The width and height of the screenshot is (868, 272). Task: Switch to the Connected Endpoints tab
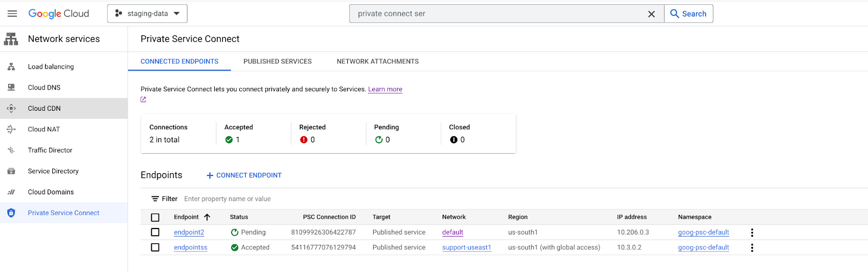pyautogui.click(x=180, y=61)
